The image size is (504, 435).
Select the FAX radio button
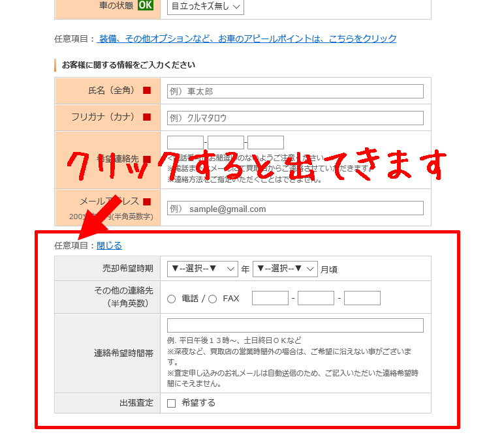212,299
